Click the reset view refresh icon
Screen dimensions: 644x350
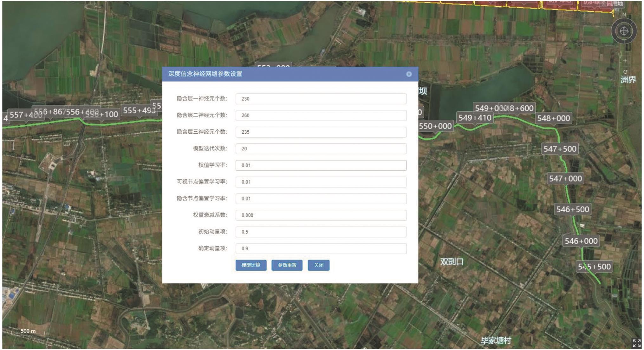point(625,72)
